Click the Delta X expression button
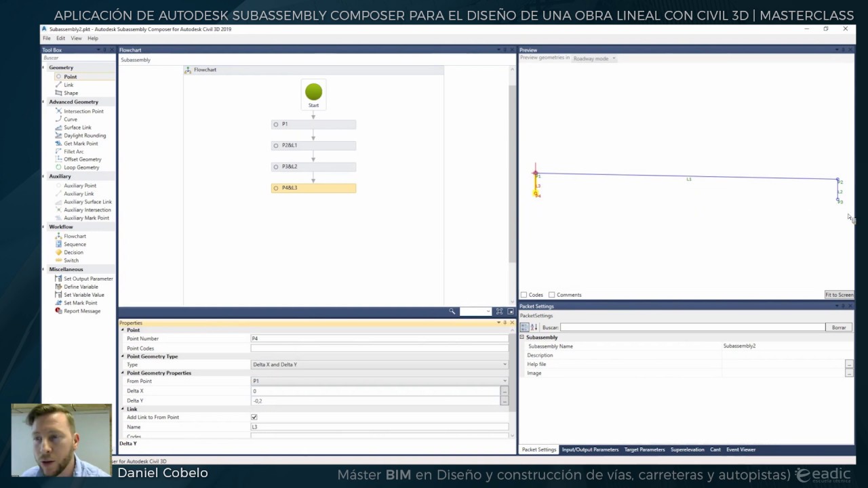The height and width of the screenshot is (488, 868). [505, 391]
